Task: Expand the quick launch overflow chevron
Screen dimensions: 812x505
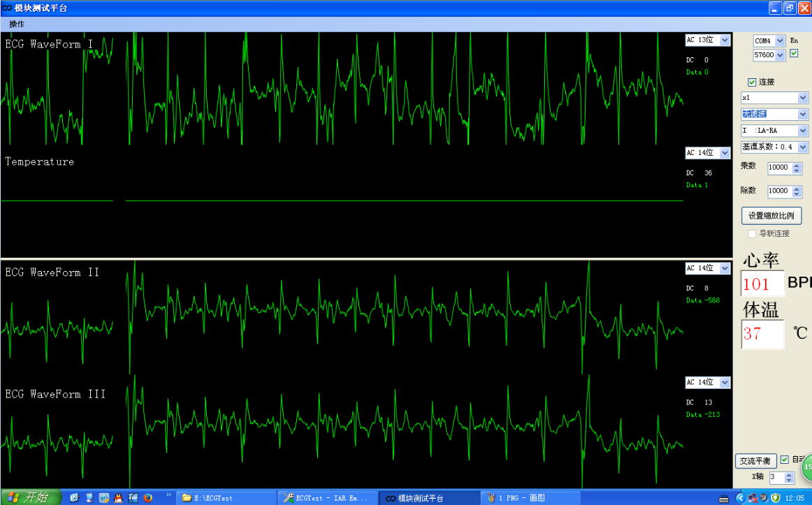Action: [x=168, y=496]
